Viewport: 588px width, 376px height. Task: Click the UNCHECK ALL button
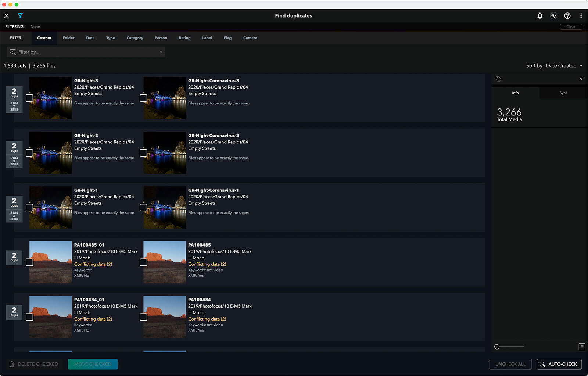click(x=510, y=364)
